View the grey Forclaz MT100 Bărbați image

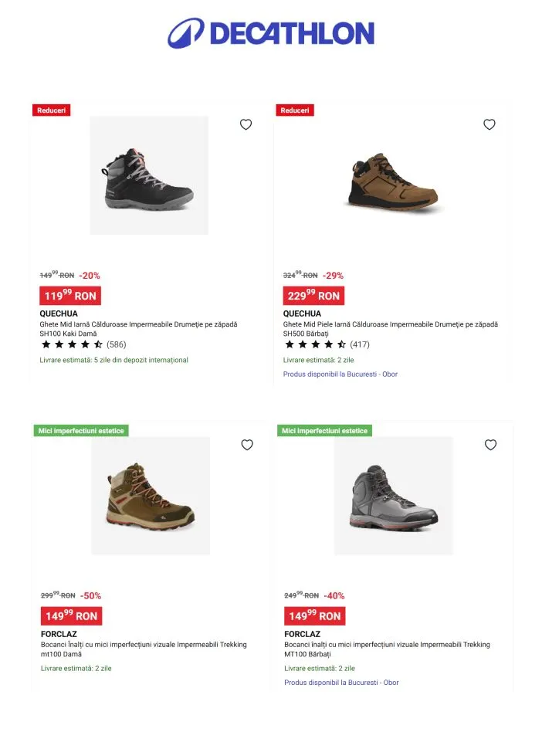[x=394, y=496]
